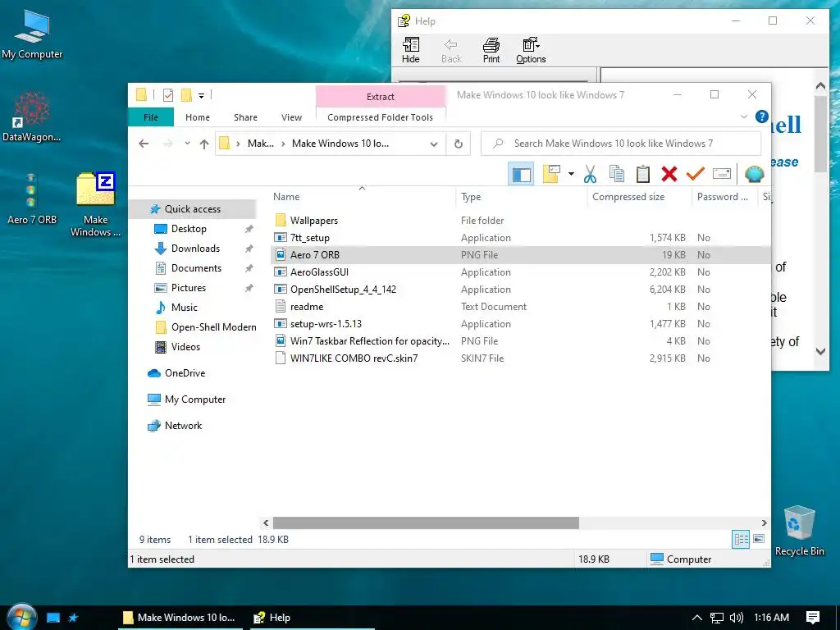Toggle the navigation pane toolbar icon
Viewport: 840px width, 630px height.
tap(521, 174)
